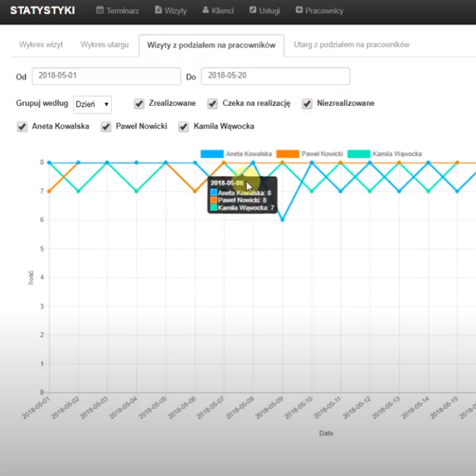Image resolution: width=476 pixels, height=476 pixels.
Task: Click the document icon beside Wizyty
Action: coord(158,10)
